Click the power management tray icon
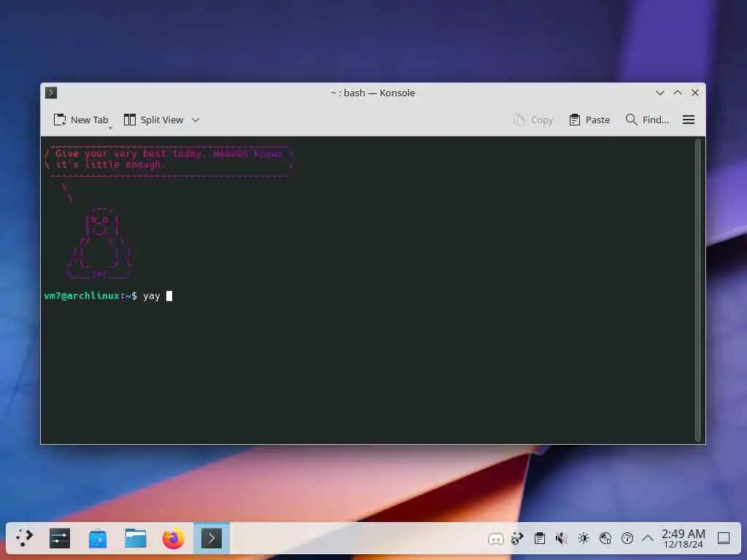The width and height of the screenshot is (747, 560). (x=627, y=539)
